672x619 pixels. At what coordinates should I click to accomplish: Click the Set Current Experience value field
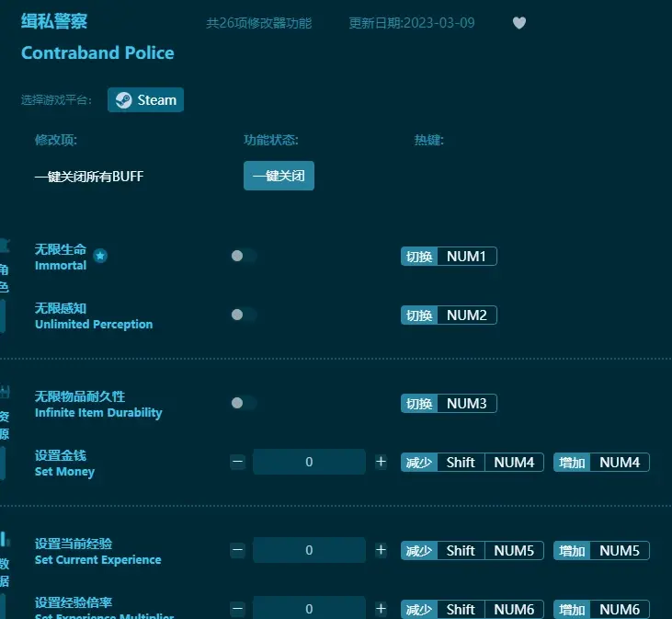[x=309, y=550]
